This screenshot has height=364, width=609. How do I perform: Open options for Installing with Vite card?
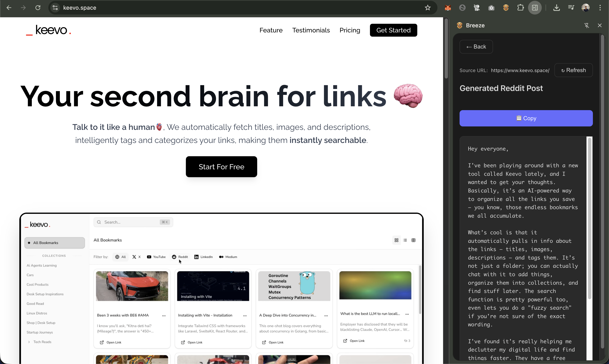click(245, 315)
